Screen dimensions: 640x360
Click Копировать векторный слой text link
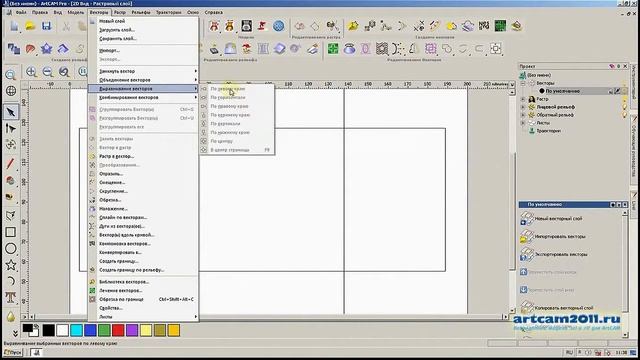564,308
